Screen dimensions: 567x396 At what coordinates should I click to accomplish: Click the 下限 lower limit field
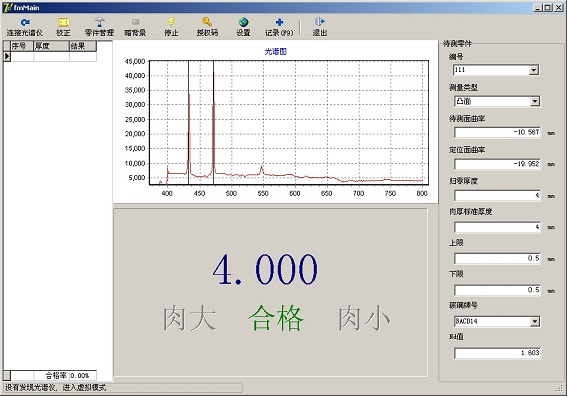coord(497,290)
